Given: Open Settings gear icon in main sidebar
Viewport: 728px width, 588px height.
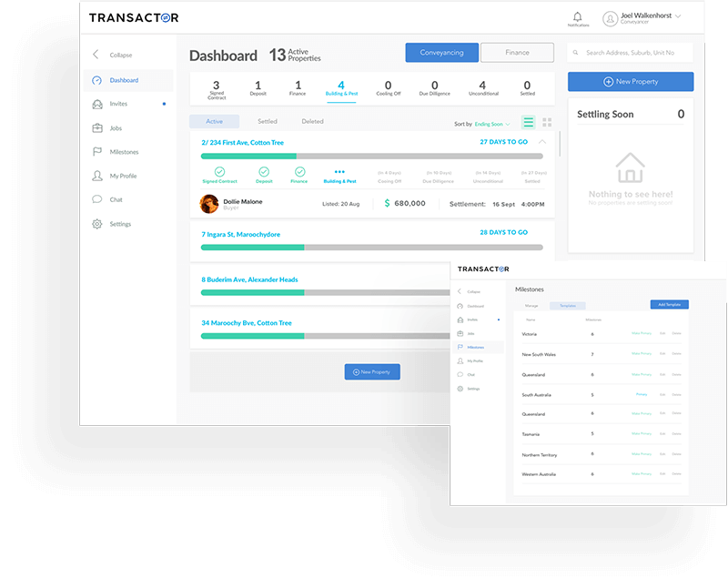Looking at the screenshot, I should tap(97, 224).
